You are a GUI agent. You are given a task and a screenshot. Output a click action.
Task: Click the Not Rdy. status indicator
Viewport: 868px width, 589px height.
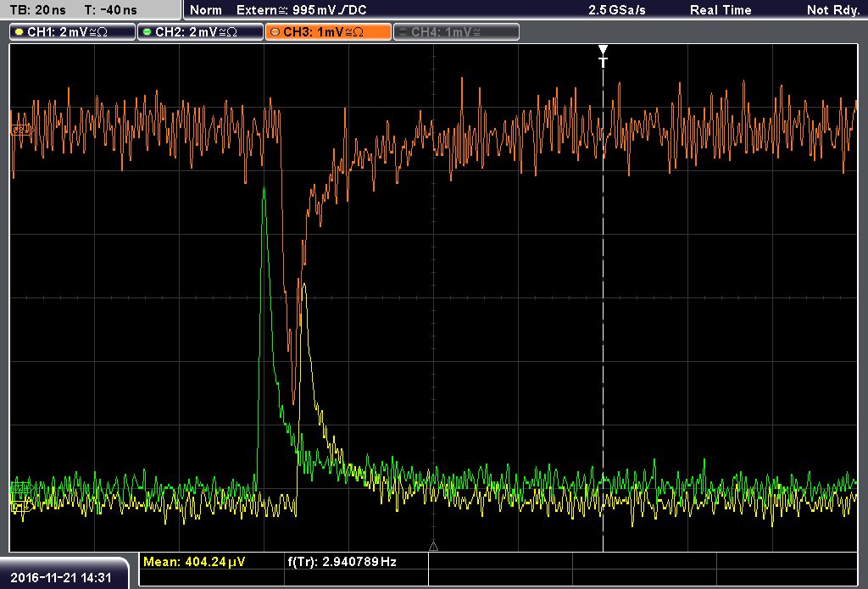coord(832,10)
